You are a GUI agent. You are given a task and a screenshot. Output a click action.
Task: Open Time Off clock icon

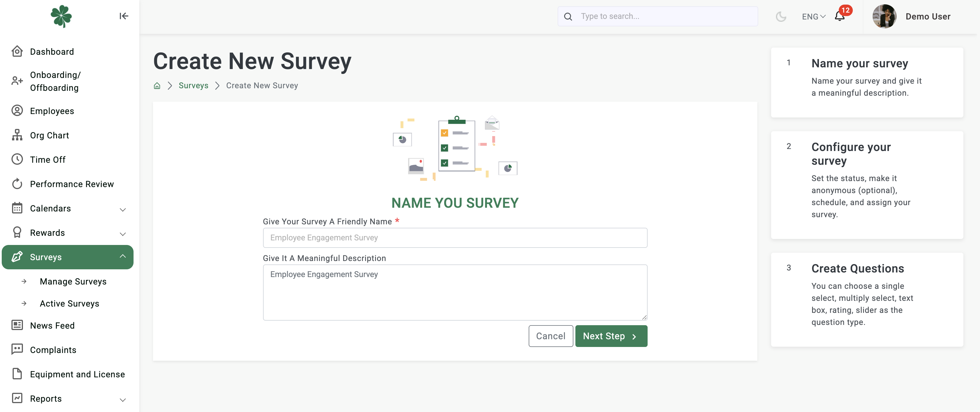[x=17, y=159]
